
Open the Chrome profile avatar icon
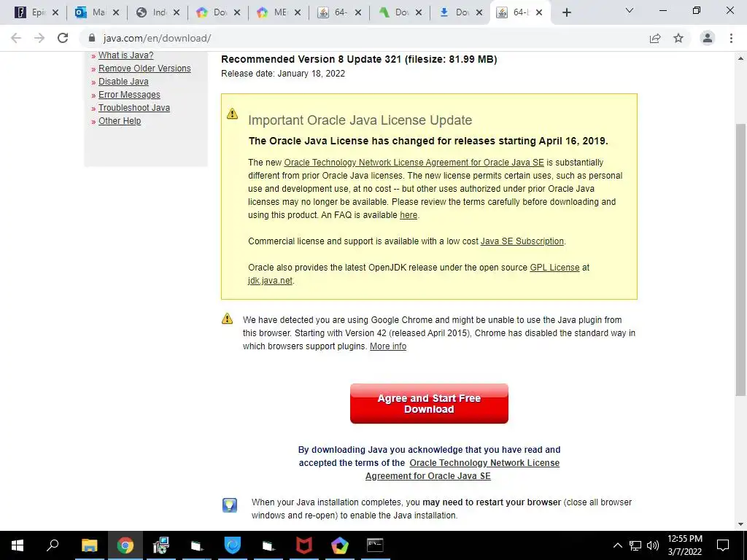pyautogui.click(x=708, y=38)
